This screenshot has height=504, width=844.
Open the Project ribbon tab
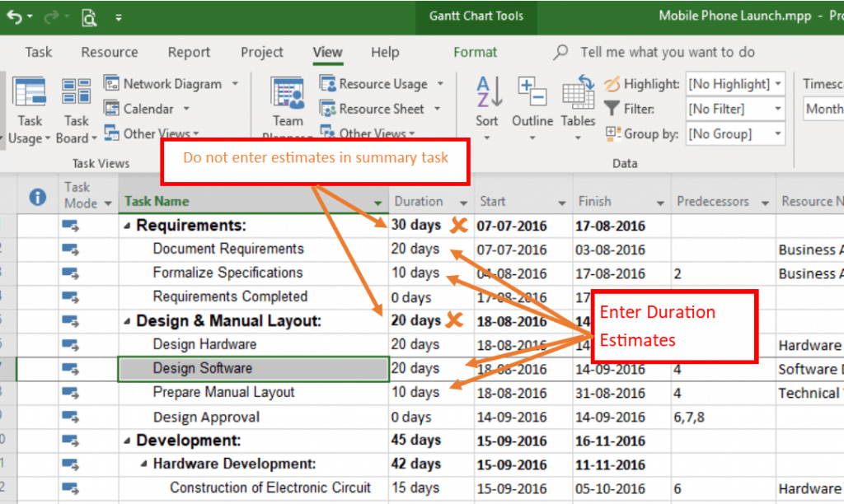click(x=261, y=52)
